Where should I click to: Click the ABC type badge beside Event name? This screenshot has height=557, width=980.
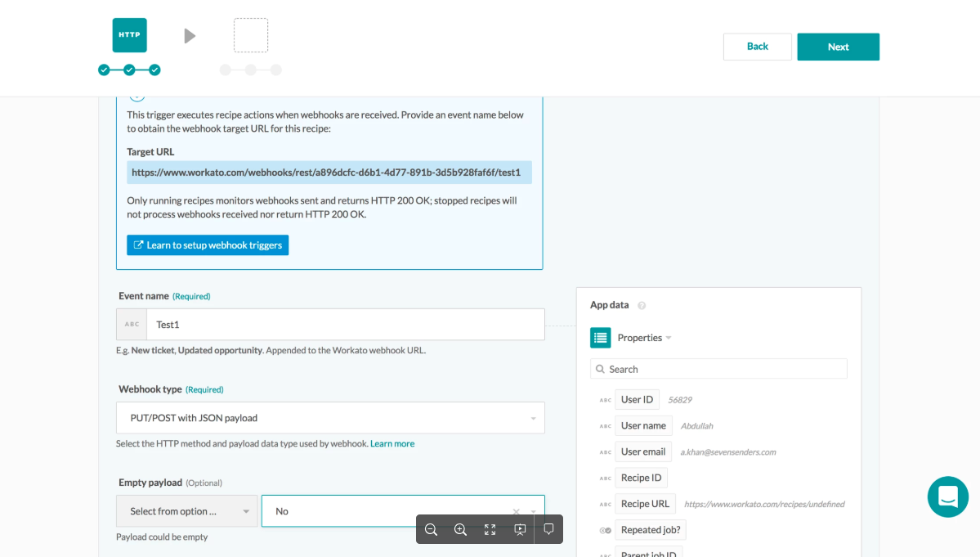coord(132,325)
